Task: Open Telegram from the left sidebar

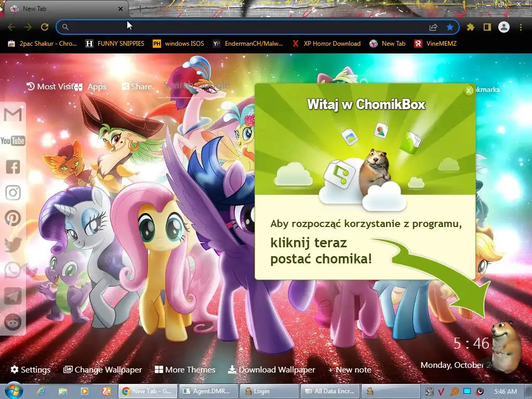Action: [x=13, y=296]
